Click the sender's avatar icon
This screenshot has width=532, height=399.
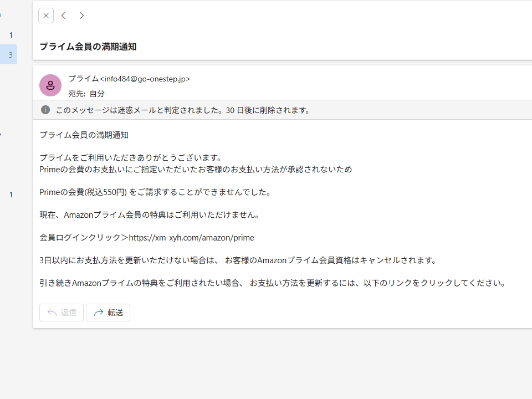point(50,85)
